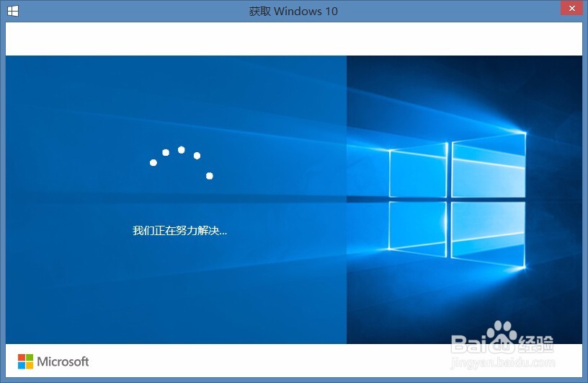Click the 获取 Windows 10 title text
Image resolution: width=588 pixels, height=383 pixels.
(293, 12)
